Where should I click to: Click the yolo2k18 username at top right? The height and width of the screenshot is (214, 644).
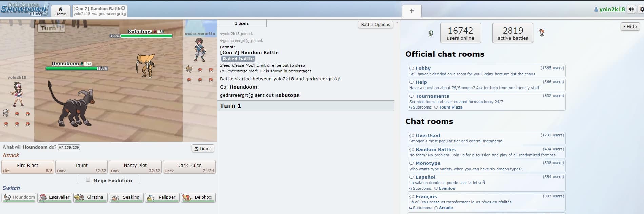pyautogui.click(x=609, y=9)
